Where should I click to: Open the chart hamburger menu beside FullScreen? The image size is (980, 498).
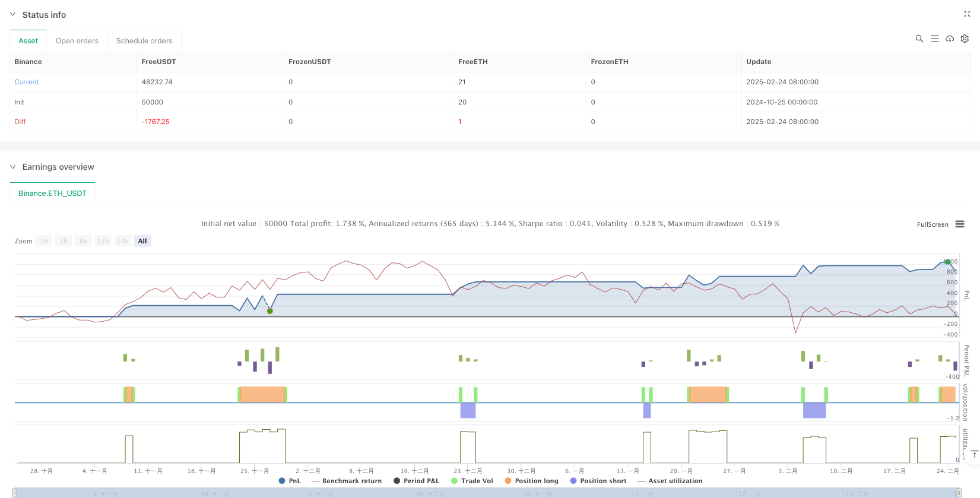960,224
